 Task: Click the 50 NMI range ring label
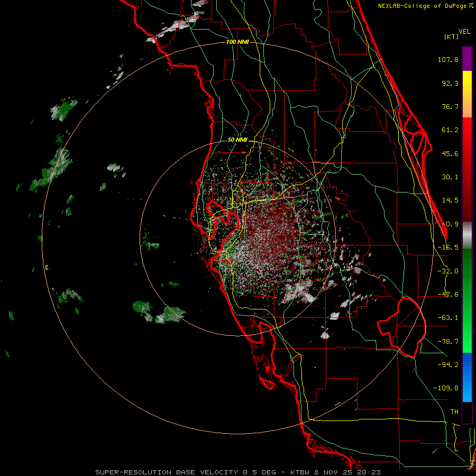[x=237, y=140]
